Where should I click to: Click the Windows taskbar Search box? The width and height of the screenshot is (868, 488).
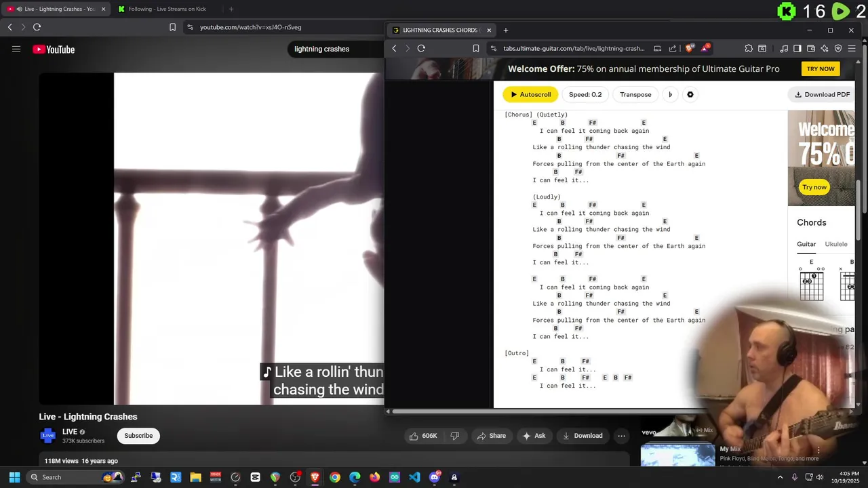(x=75, y=477)
